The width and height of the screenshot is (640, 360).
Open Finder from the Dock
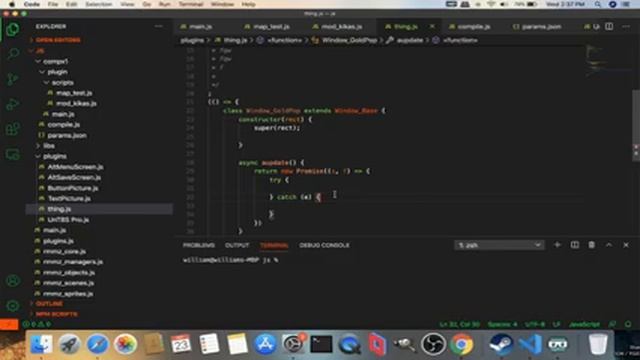pos(41,344)
